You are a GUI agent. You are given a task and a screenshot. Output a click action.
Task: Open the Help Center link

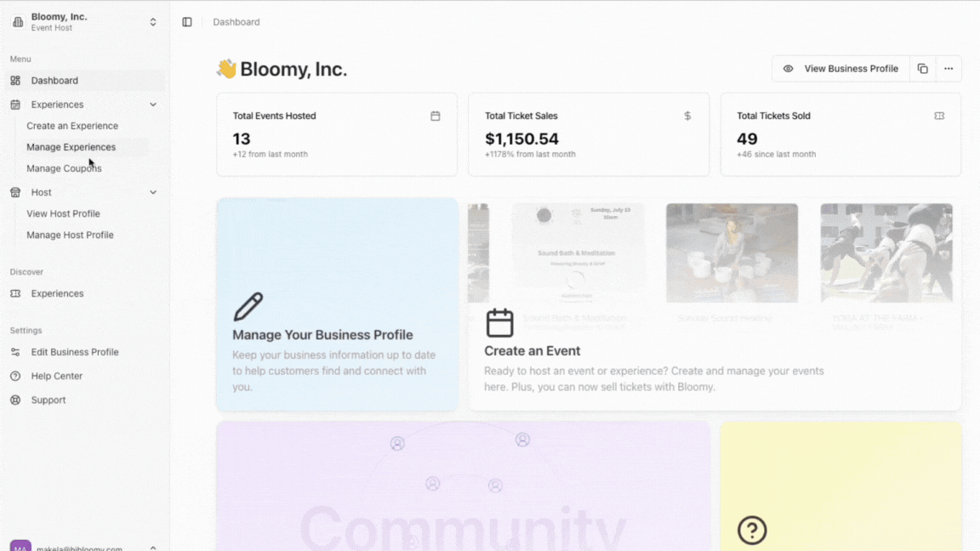(57, 376)
